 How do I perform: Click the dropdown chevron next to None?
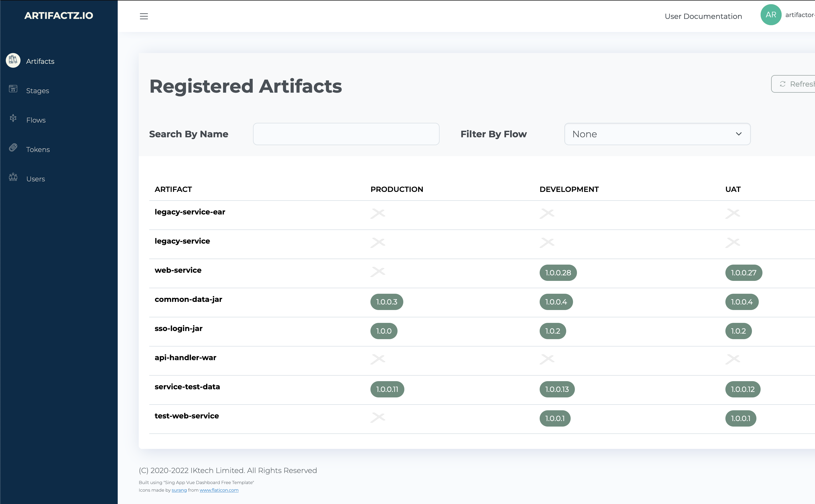[739, 134]
